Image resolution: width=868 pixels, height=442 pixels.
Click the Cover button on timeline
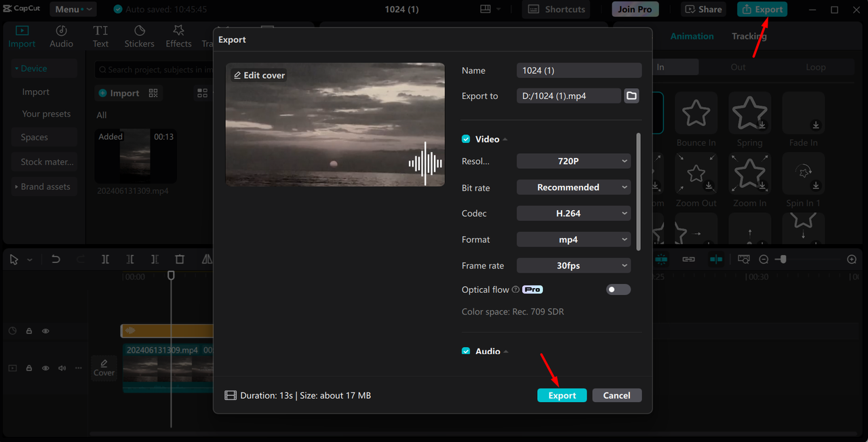pyautogui.click(x=104, y=368)
